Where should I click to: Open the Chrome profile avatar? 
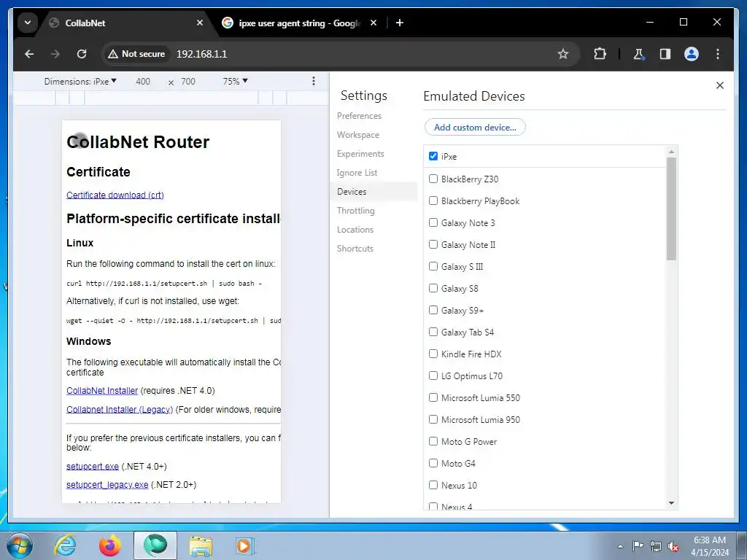(692, 54)
